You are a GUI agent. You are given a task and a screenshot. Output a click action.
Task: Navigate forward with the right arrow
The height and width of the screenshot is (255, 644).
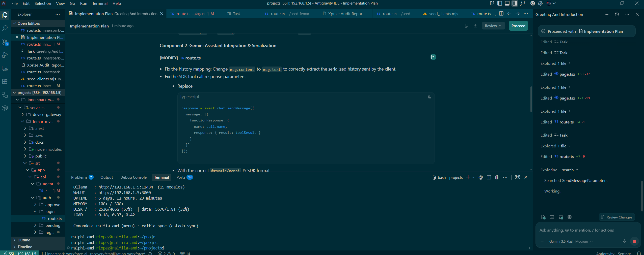[x=517, y=14]
